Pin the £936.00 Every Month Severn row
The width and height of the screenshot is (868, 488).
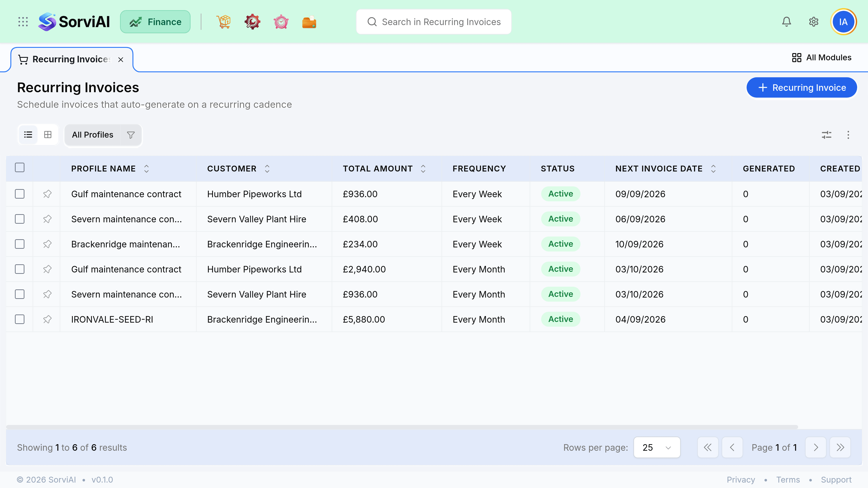[x=47, y=294]
